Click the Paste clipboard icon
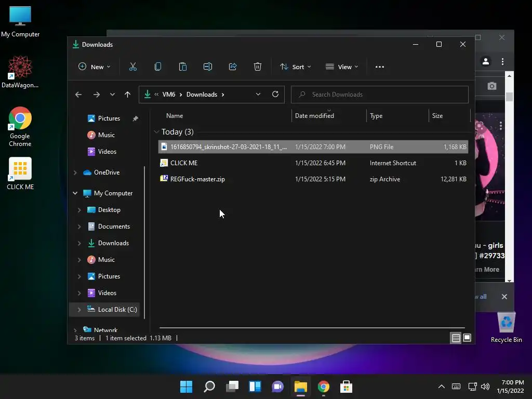Image resolution: width=532 pixels, height=399 pixels. click(x=182, y=67)
